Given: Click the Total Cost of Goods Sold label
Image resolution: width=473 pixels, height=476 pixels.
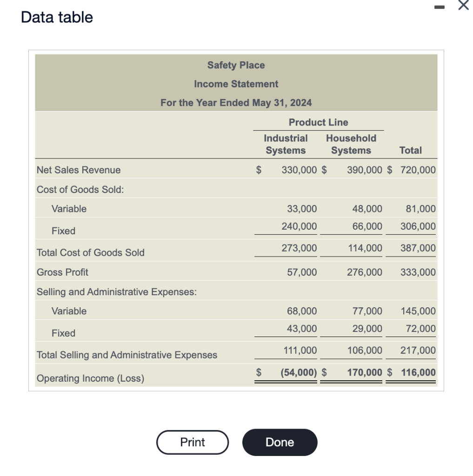Looking at the screenshot, I should click(x=91, y=252).
